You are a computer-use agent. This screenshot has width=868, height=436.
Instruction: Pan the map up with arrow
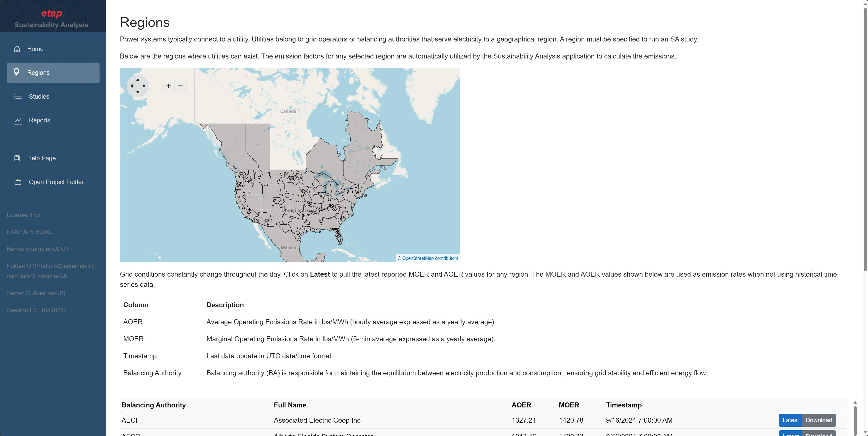click(x=138, y=80)
